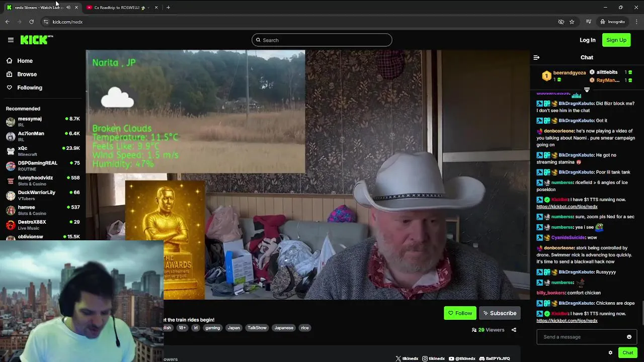Open Following in sidebar
The width and height of the screenshot is (644, 362).
pos(24,87)
